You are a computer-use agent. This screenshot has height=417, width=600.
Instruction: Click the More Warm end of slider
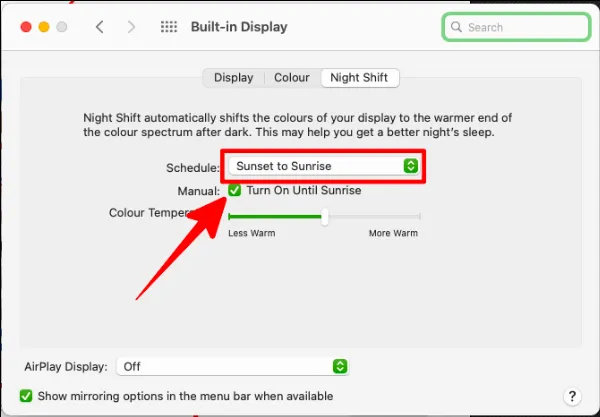pyautogui.click(x=419, y=216)
